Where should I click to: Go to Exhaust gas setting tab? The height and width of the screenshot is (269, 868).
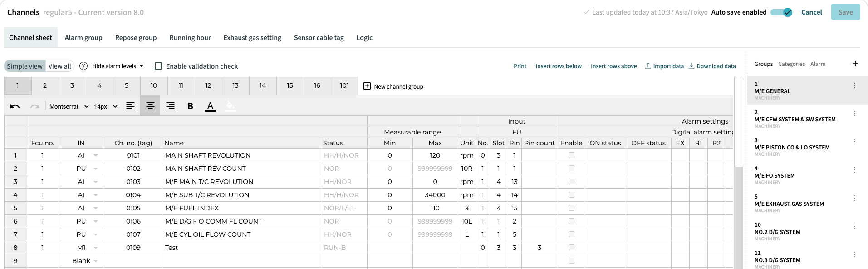click(x=252, y=38)
